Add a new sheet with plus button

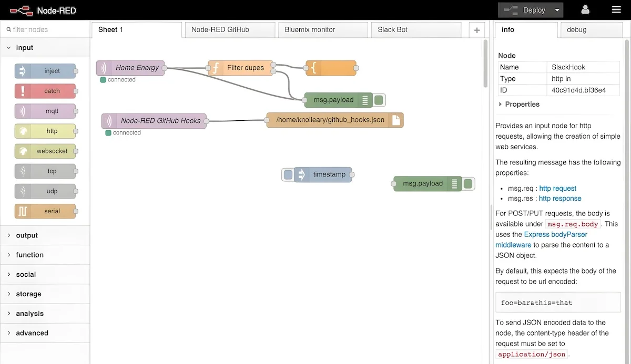tap(476, 30)
